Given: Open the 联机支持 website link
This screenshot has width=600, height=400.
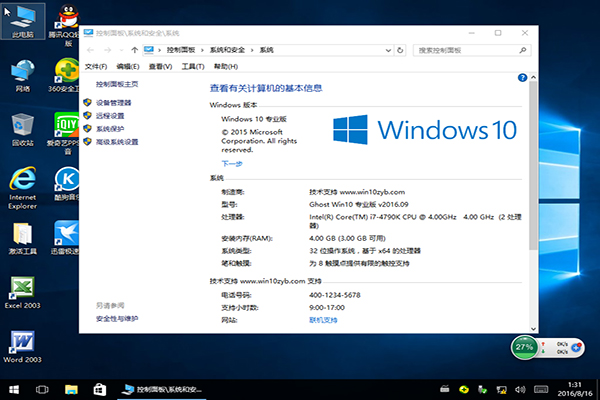Looking at the screenshot, I should (323, 320).
